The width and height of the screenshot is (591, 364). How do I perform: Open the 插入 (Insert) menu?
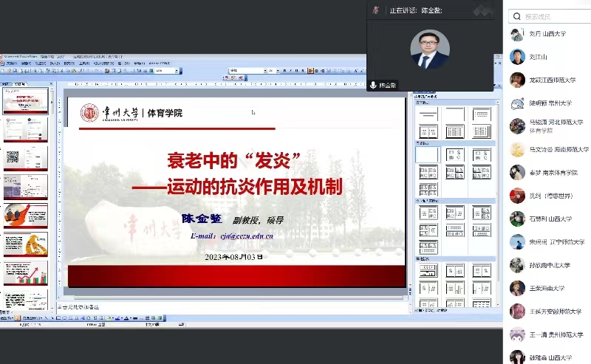point(55,63)
